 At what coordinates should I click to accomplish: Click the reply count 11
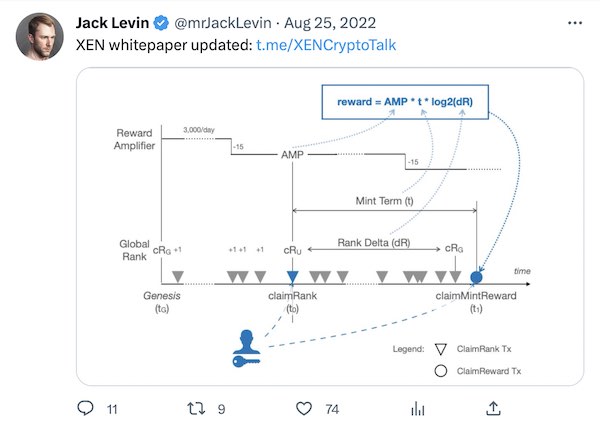coord(112,408)
